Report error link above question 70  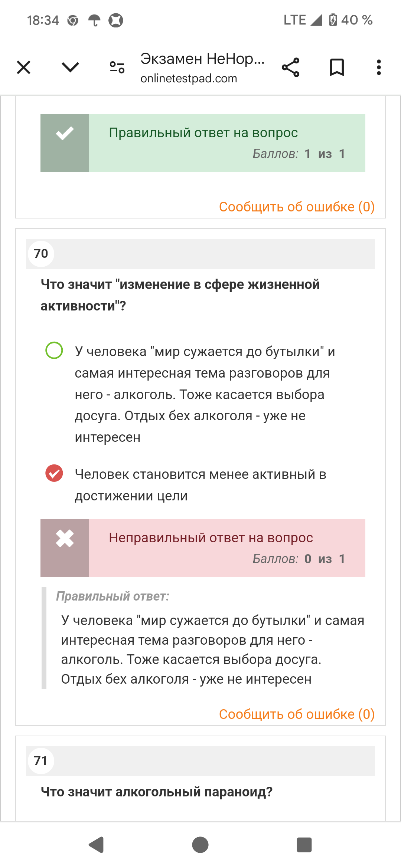(297, 207)
